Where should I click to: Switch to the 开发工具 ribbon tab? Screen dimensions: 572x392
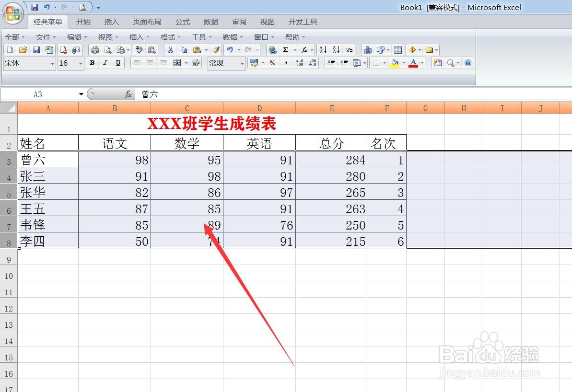(303, 22)
